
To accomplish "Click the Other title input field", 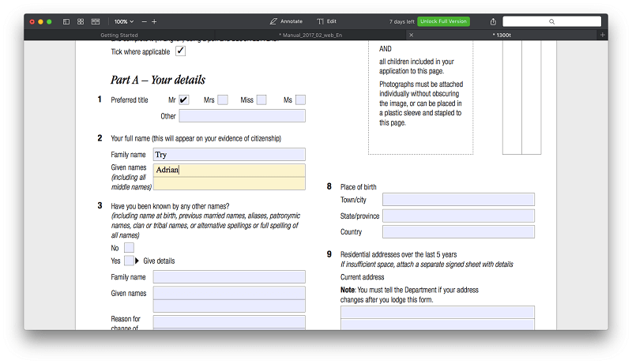I will (243, 116).
